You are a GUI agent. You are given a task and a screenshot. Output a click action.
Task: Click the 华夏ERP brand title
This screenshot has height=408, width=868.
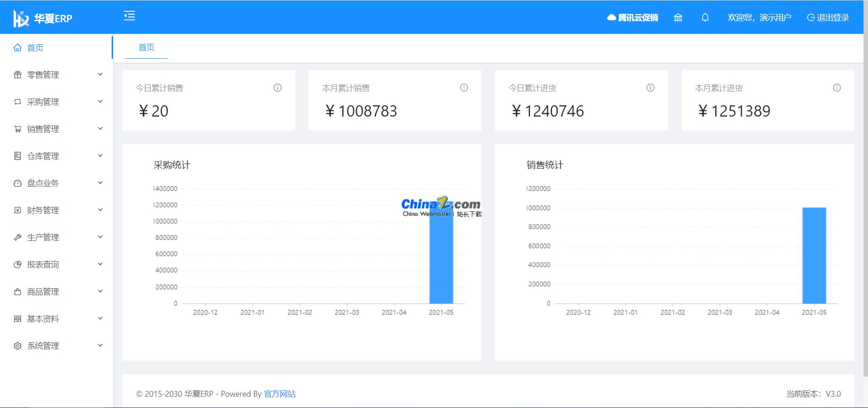pos(53,19)
